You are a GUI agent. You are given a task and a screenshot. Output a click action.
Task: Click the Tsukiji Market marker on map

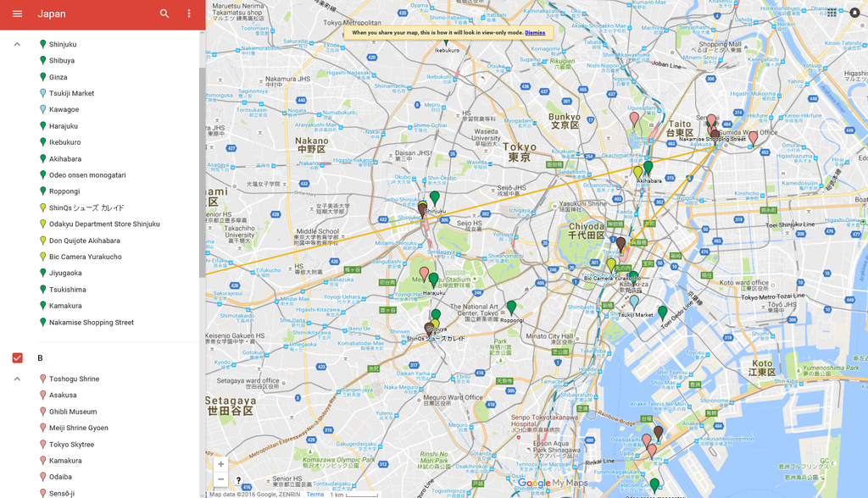(x=634, y=301)
